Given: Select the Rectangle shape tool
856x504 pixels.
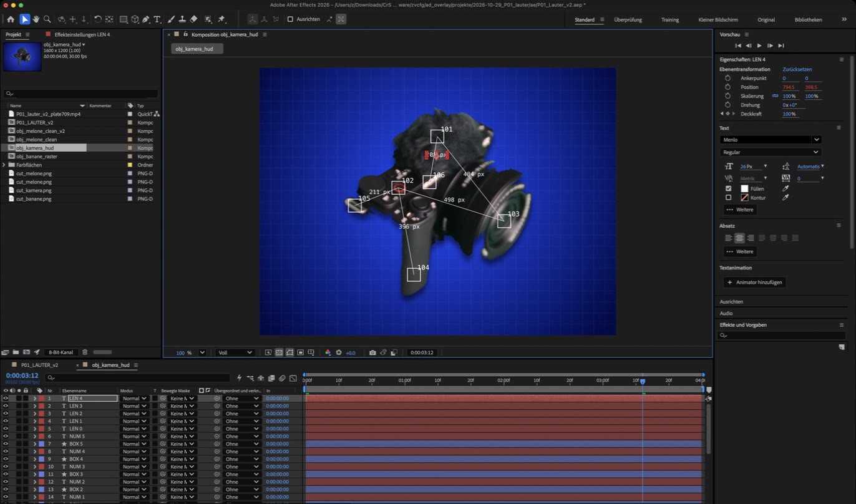Looking at the screenshot, I should 124,19.
